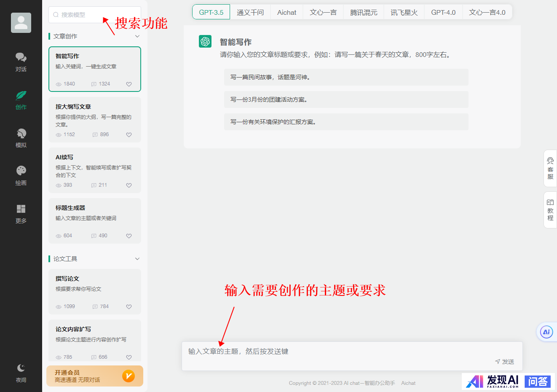Toggle 夜间 night mode

(x=21, y=368)
